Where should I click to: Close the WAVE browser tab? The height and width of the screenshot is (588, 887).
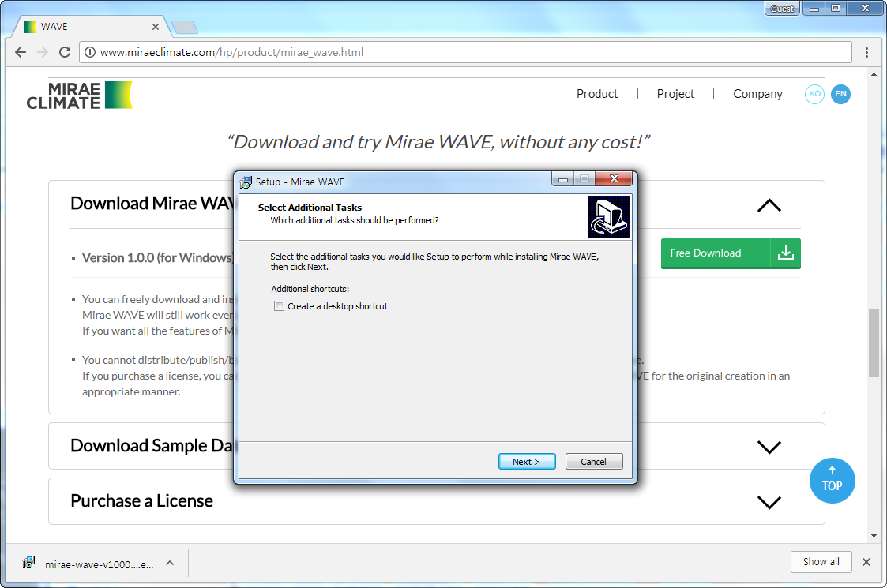[x=156, y=27]
